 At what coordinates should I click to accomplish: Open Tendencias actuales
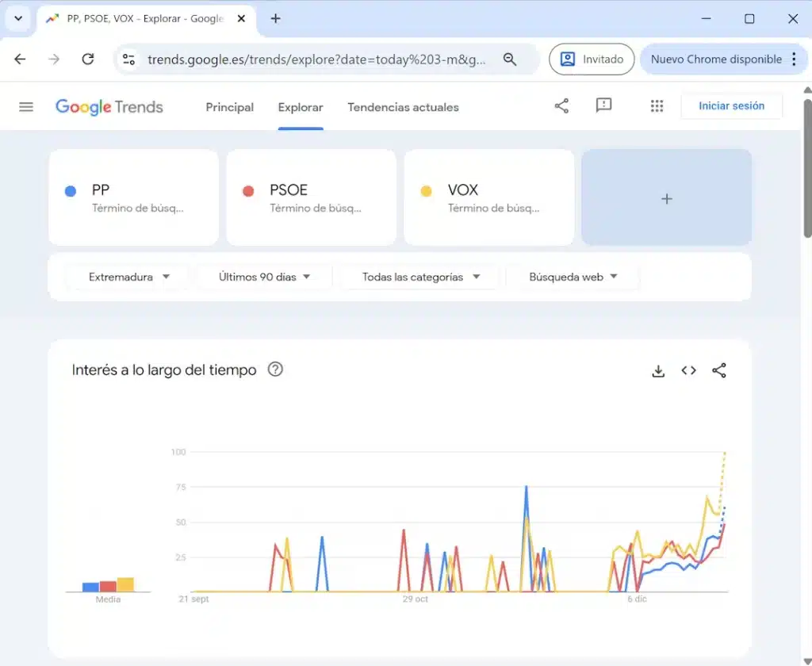tap(403, 107)
